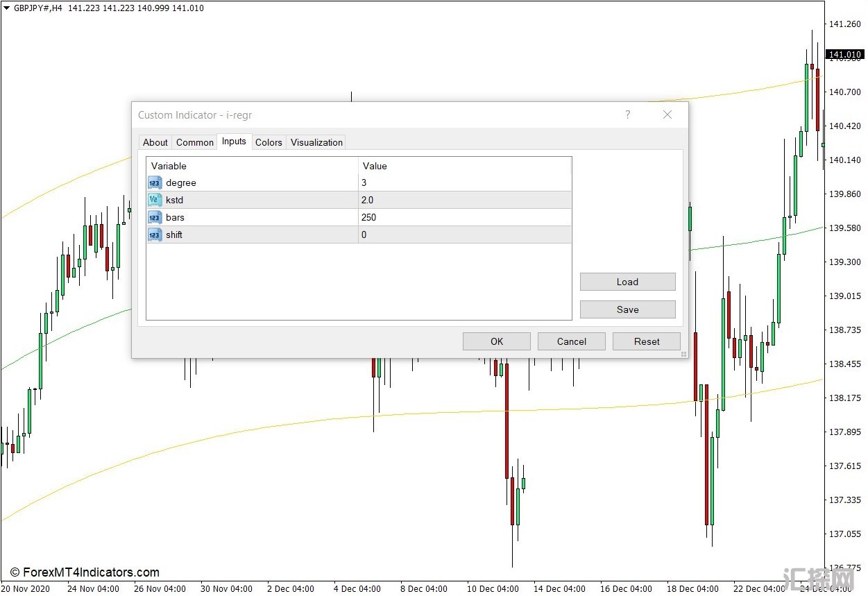Select the degree value field showing 3
This screenshot has width=868, height=596.
click(x=464, y=183)
